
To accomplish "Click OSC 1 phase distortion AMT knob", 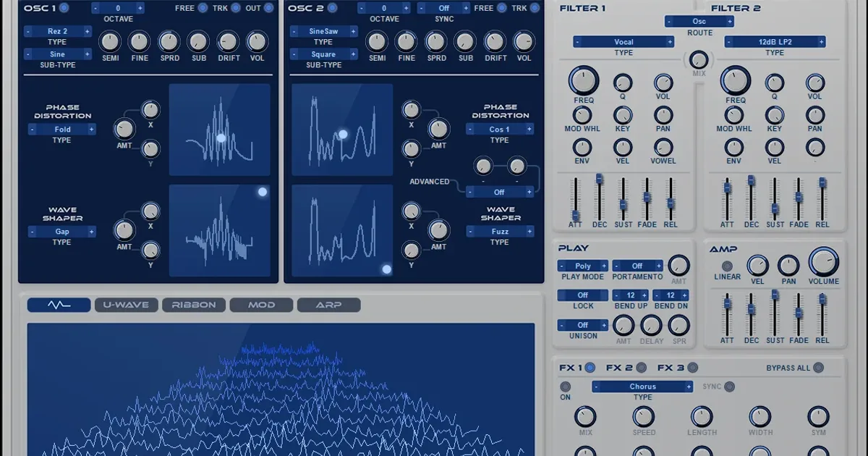I will click(x=124, y=130).
